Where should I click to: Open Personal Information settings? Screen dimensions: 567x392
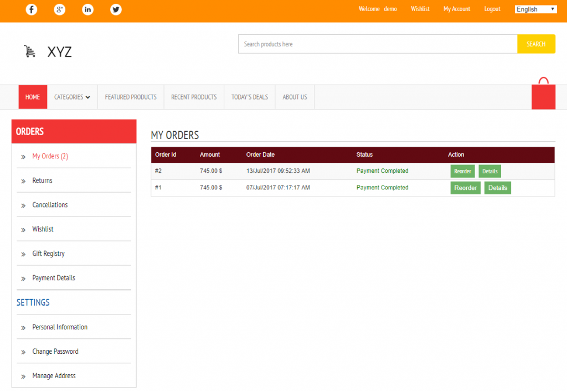60,327
